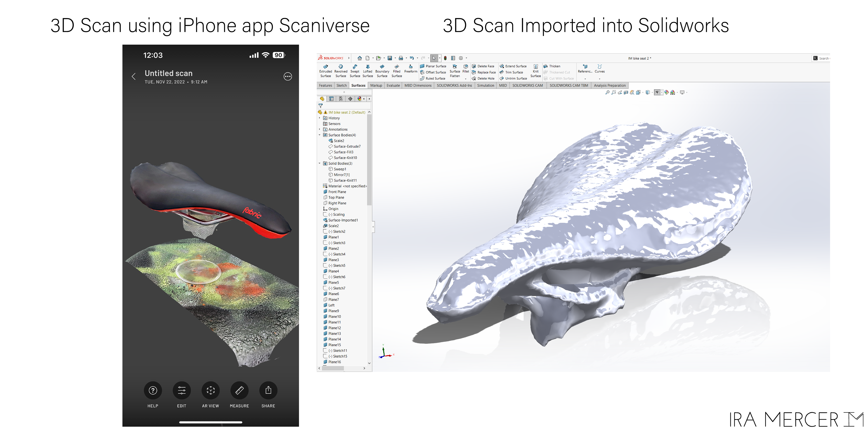This screenshot has height=433, width=868.
Task: Tap the Share button in Scaniverse
Action: (268, 390)
